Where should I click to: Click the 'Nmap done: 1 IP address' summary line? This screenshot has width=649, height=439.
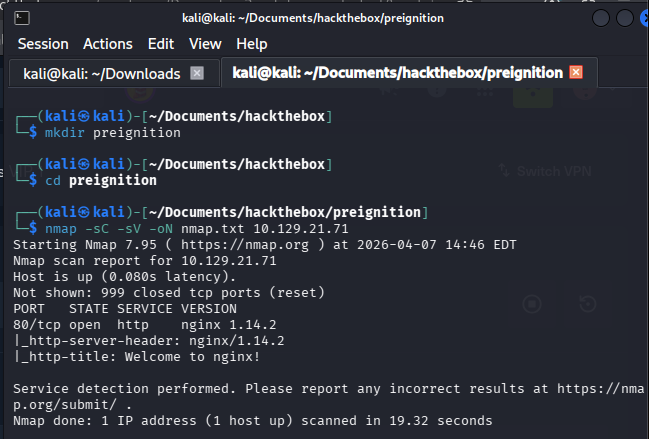click(x=252, y=421)
